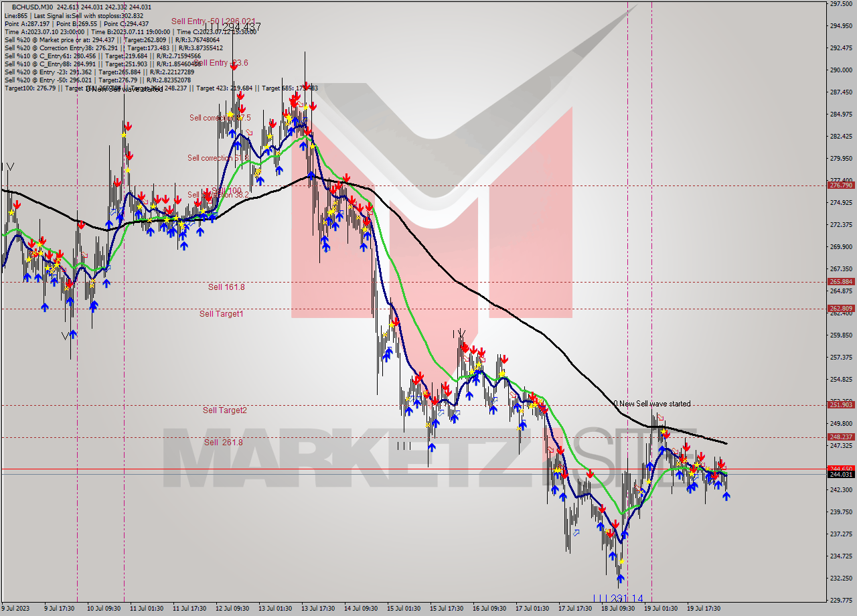The height and width of the screenshot is (616, 857).
Task: Click the '14 Jul 09:30' time axis label
Action: pos(361,609)
